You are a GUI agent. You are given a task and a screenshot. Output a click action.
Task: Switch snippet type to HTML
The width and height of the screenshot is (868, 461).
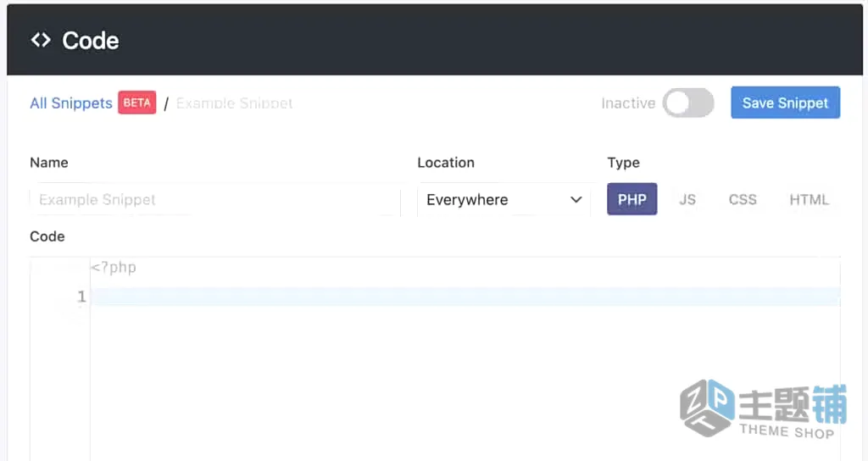point(809,199)
